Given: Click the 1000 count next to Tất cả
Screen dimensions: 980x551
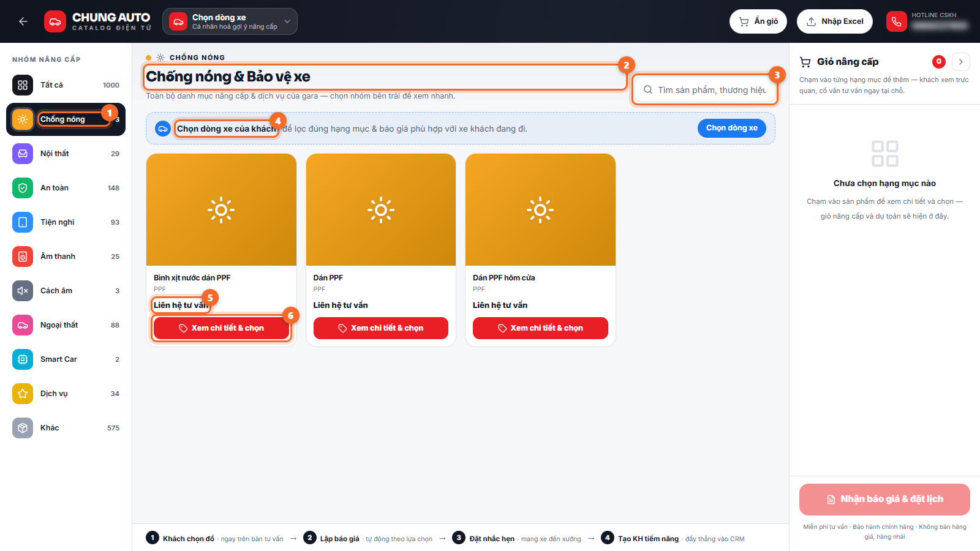Looking at the screenshot, I should (111, 85).
